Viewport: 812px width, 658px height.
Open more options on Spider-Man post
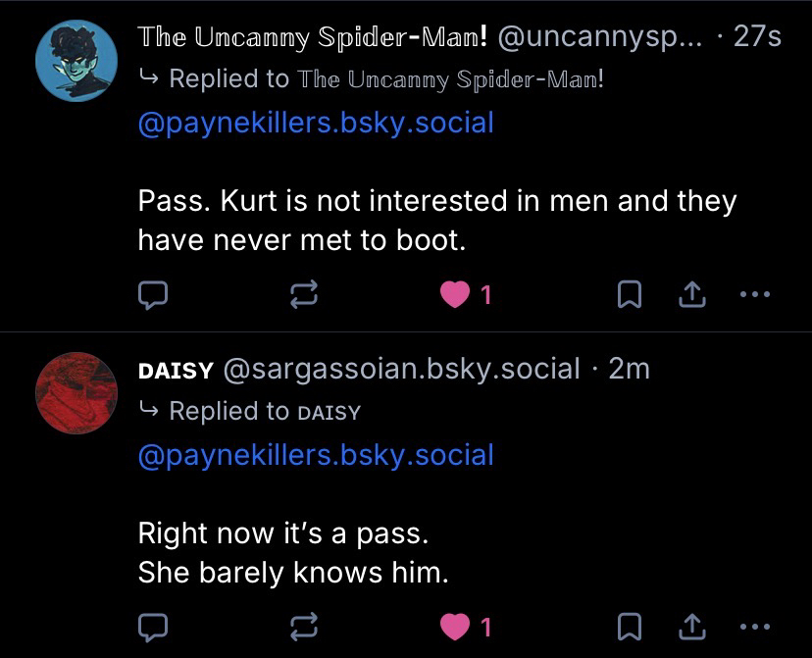tap(755, 293)
